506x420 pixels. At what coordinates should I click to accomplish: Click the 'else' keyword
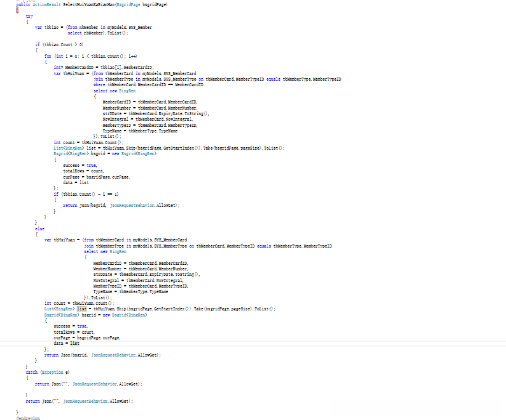(x=39, y=229)
